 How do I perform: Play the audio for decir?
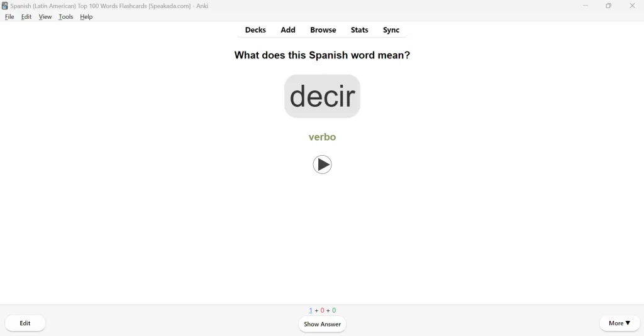[x=322, y=165]
